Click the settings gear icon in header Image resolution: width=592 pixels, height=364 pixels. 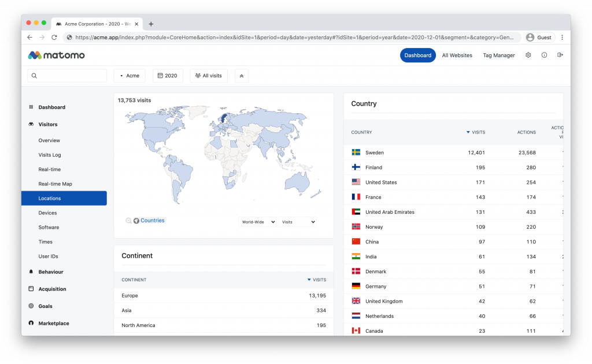tap(528, 55)
